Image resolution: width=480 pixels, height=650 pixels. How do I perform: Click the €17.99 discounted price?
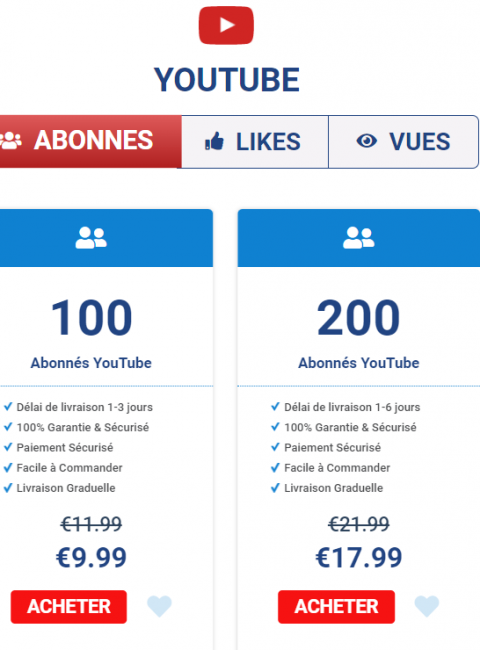click(x=359, y=557)
